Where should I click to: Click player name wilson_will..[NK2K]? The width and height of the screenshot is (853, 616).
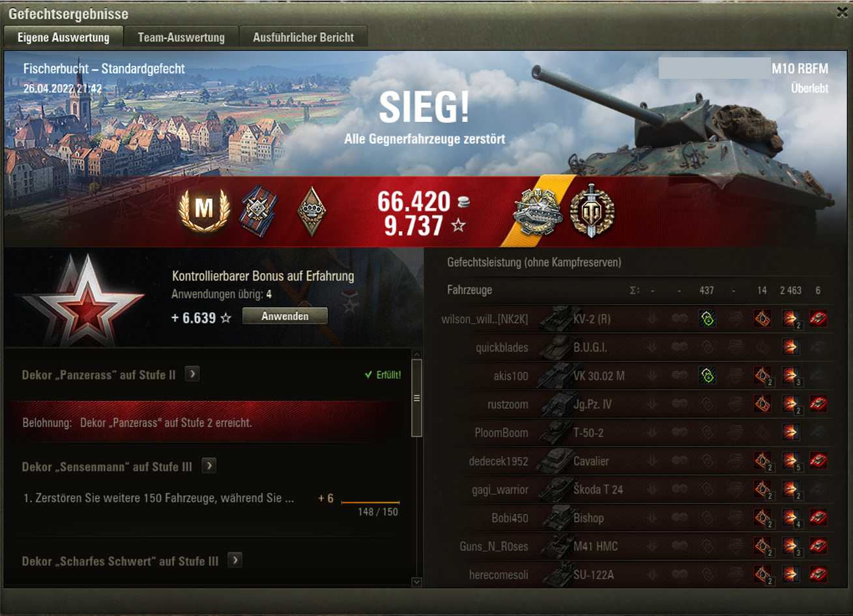(x=485, y=319)
